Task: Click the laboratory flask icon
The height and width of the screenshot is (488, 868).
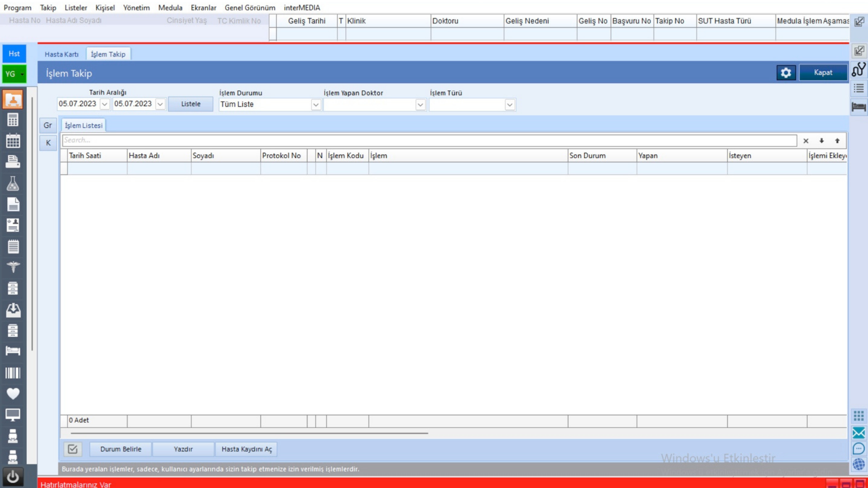Action: (x=13, y=183)
